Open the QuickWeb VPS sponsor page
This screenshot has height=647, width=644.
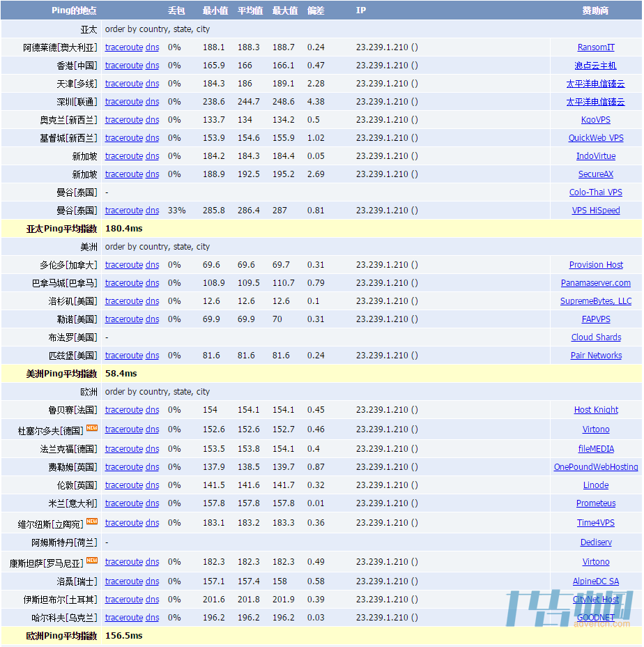tap(595, 138)
